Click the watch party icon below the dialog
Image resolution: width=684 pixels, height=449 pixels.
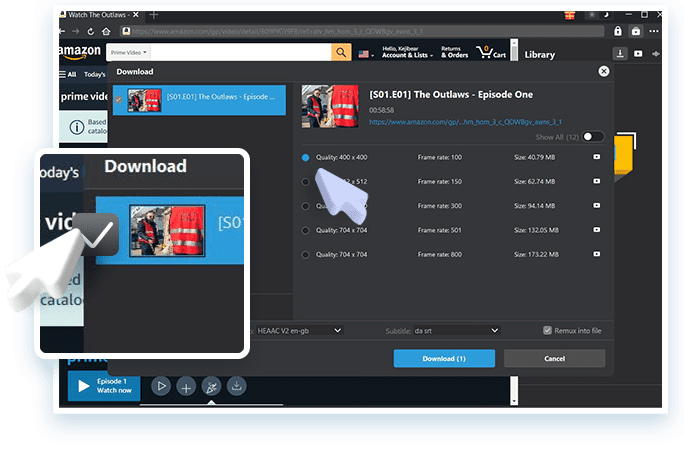(x=211, y=387)
